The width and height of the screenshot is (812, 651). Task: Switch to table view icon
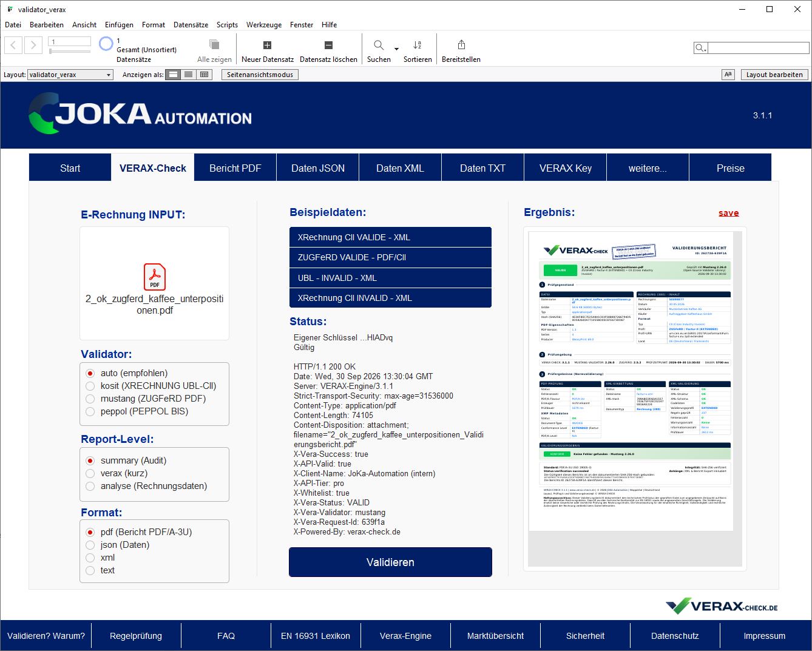(x=204, y=75)
